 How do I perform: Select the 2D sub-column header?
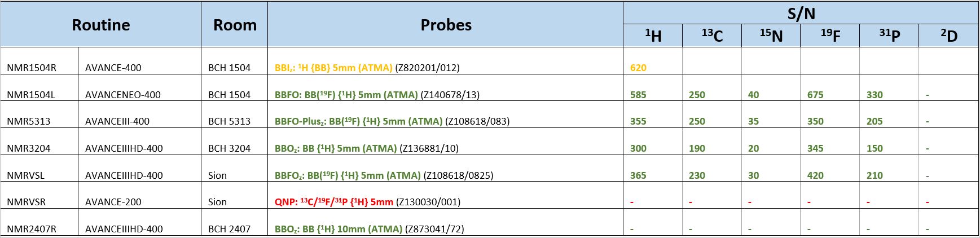949,36
